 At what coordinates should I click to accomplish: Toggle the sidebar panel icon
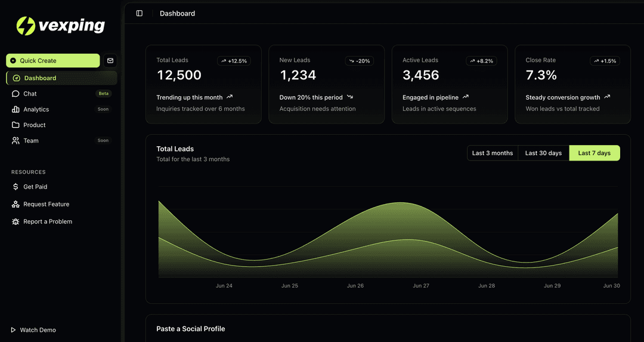pyautogui.click(x=140, y=13)
